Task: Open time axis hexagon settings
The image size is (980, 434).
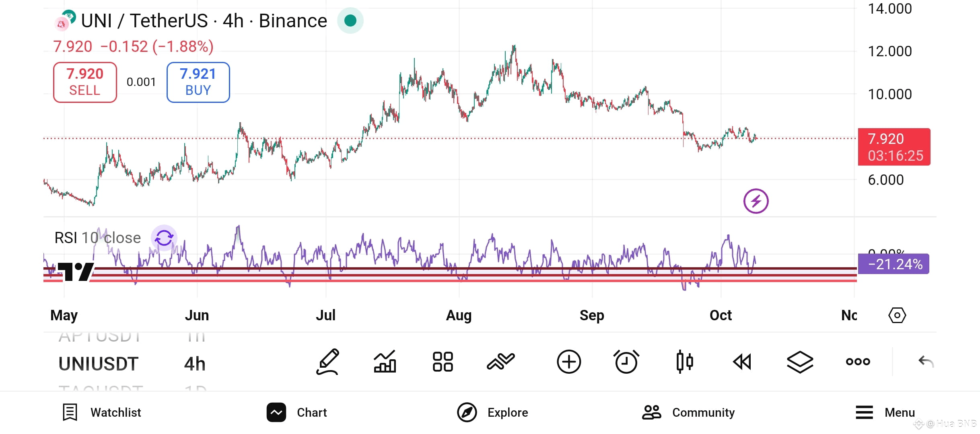Action: 897,315
